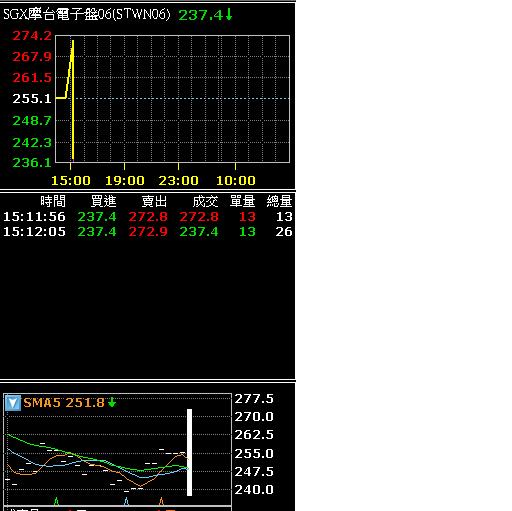Click the 時間 column header
Viewport: 512px width, 511px height.
53,201
